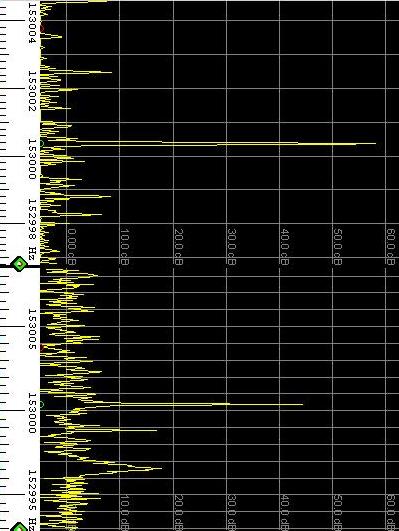Click the 153002 frequency axis label
The width and height of the screenshot is (399, 531).
point(32,91)
